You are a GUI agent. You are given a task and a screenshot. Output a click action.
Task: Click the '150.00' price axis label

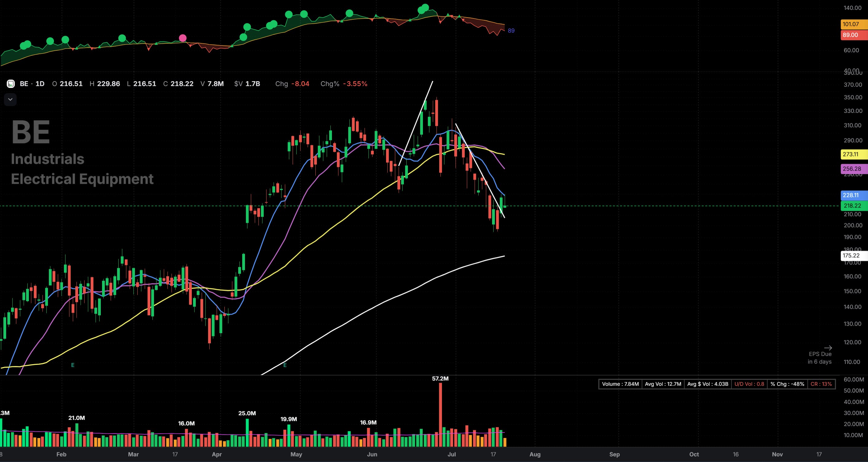click(853, 291)
